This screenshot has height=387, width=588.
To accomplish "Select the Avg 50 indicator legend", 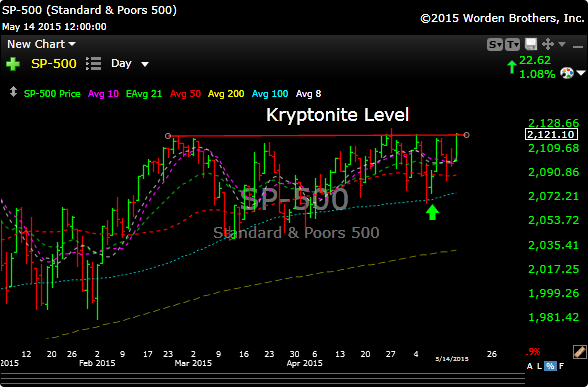I will pyautogui.click(x=185, y=94).
